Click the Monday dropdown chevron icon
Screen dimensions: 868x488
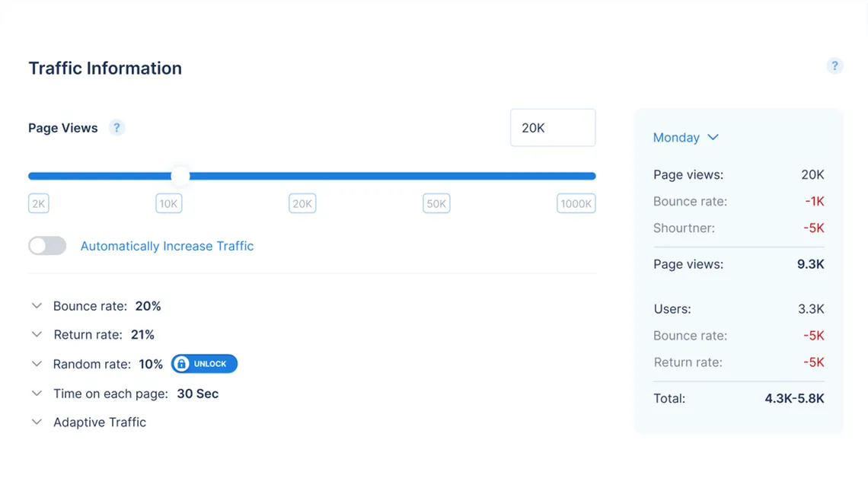[x=713, y=137]
